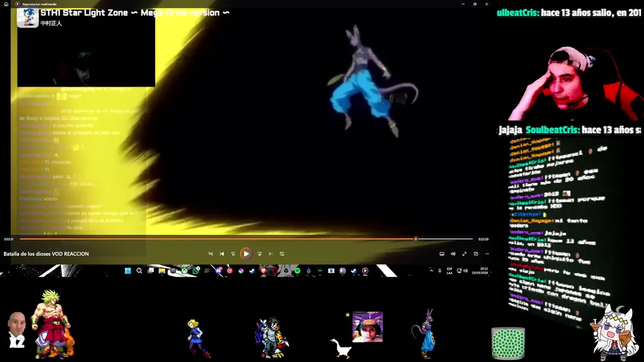Open WhatsApp from the taskbar
Viewport: 644px width, 362px height.
click(196, 271)
